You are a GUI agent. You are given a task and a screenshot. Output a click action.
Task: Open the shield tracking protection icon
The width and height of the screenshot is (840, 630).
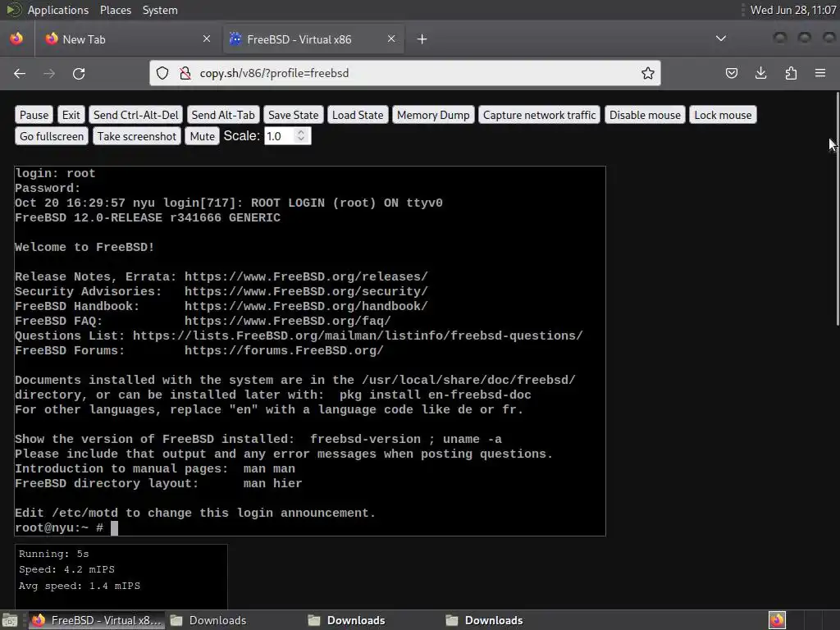[x=162, y=73]
